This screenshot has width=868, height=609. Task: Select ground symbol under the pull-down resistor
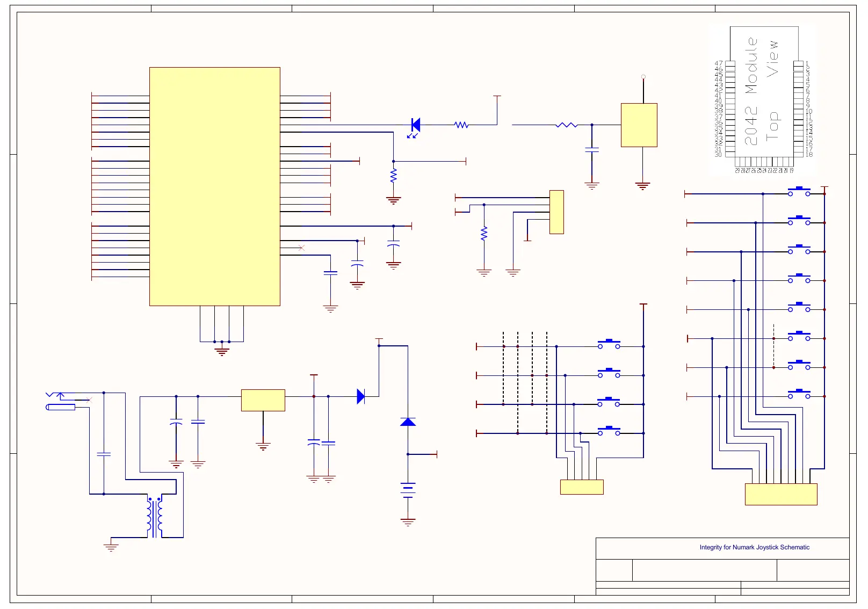pyautogui.click(x=394, y=201)
